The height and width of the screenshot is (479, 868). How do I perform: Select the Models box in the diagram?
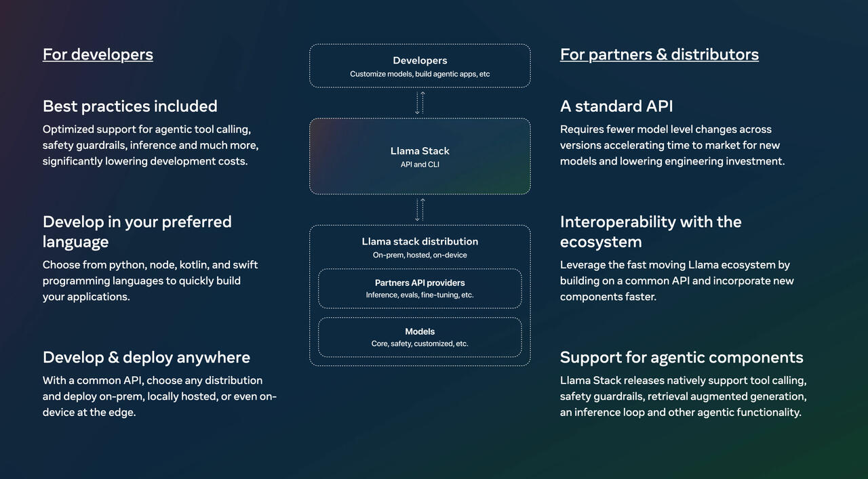420,337
